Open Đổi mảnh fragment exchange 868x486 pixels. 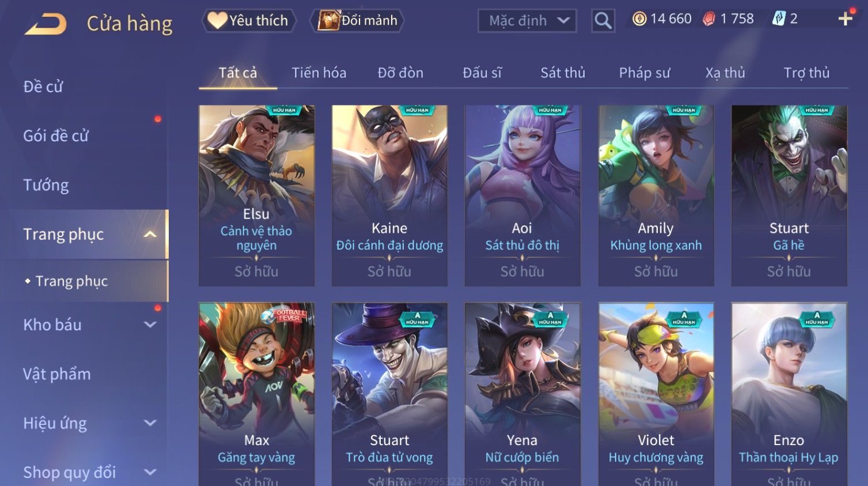click(x=357, y=21)
